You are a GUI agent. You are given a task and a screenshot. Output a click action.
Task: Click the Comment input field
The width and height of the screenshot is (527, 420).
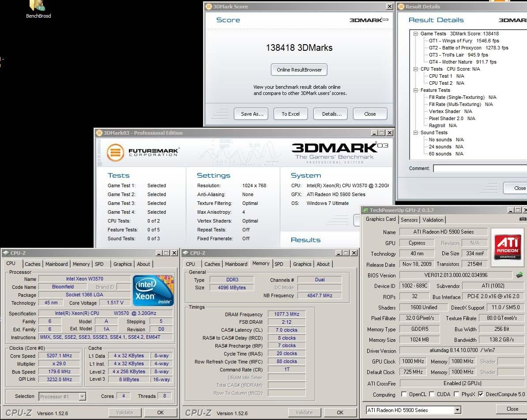480,168
